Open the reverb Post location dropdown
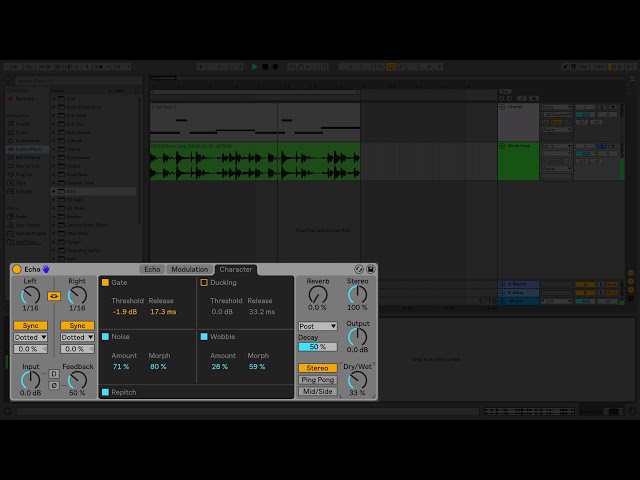Image resolution: width=640 pixels, height=480 pixels. [x=318, y=326]
